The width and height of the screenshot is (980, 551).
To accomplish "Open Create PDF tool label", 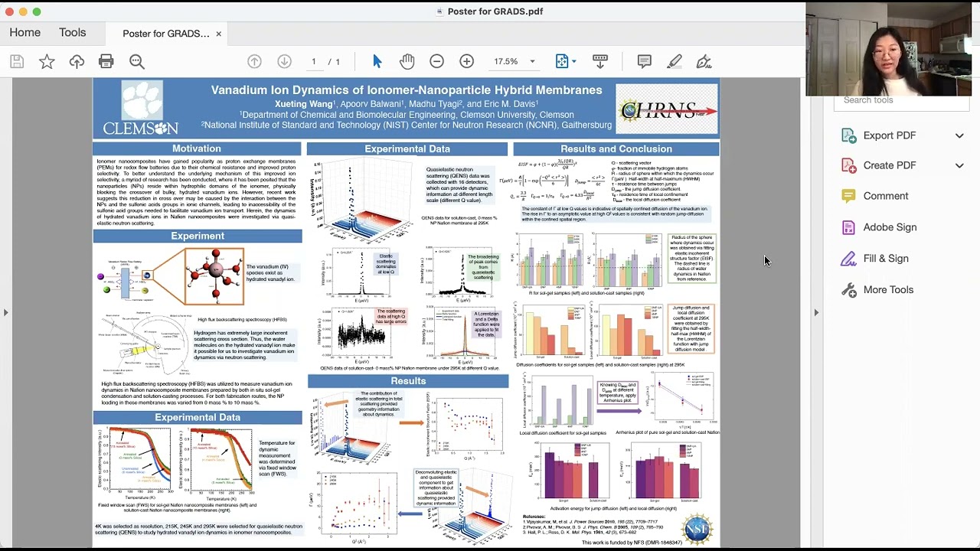I will coord(890,165).
